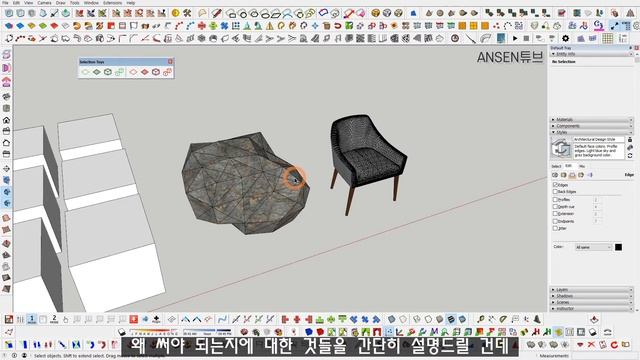The width and height of the screenshot is (640, 360).
Task: Click the update style refresh icon
Action: click(630, 156)
